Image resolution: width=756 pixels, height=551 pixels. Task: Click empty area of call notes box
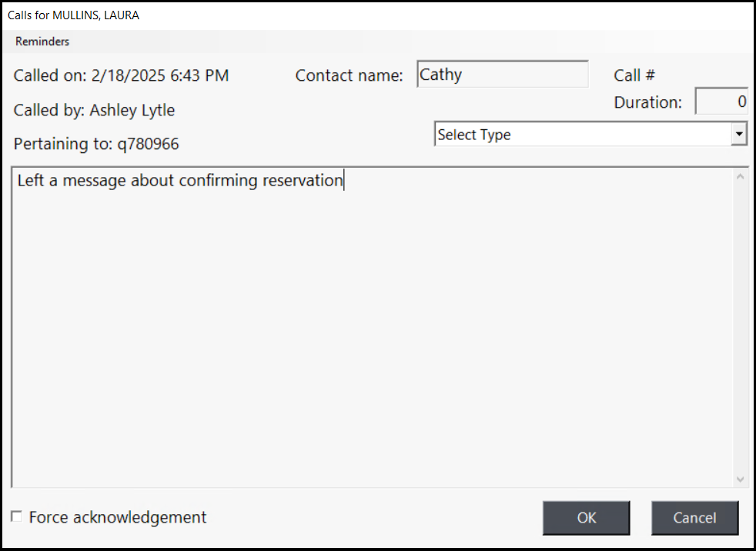click(370, 331)
